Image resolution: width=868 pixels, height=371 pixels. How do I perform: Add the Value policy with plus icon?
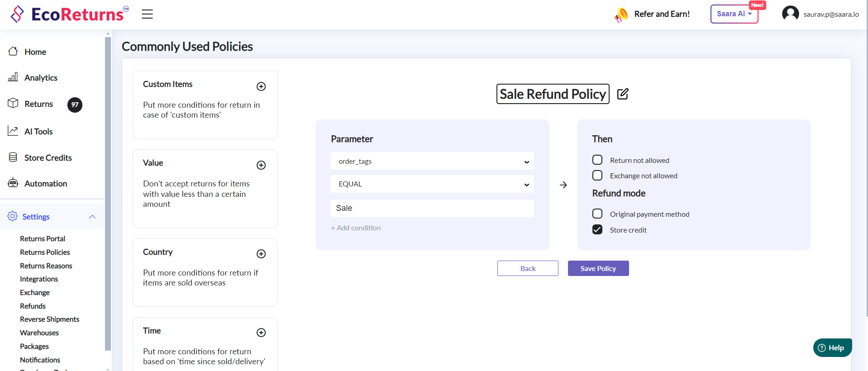(x=261, y=165)
